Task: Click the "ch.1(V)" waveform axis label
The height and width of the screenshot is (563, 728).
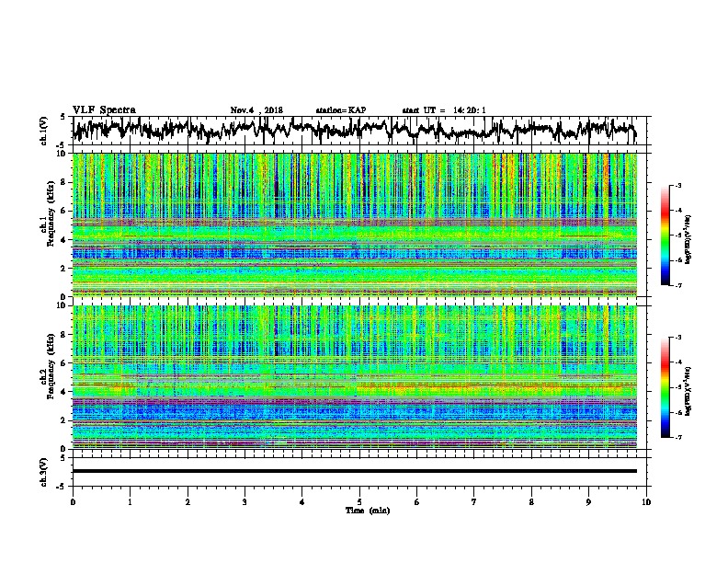Action: point(44,131)
